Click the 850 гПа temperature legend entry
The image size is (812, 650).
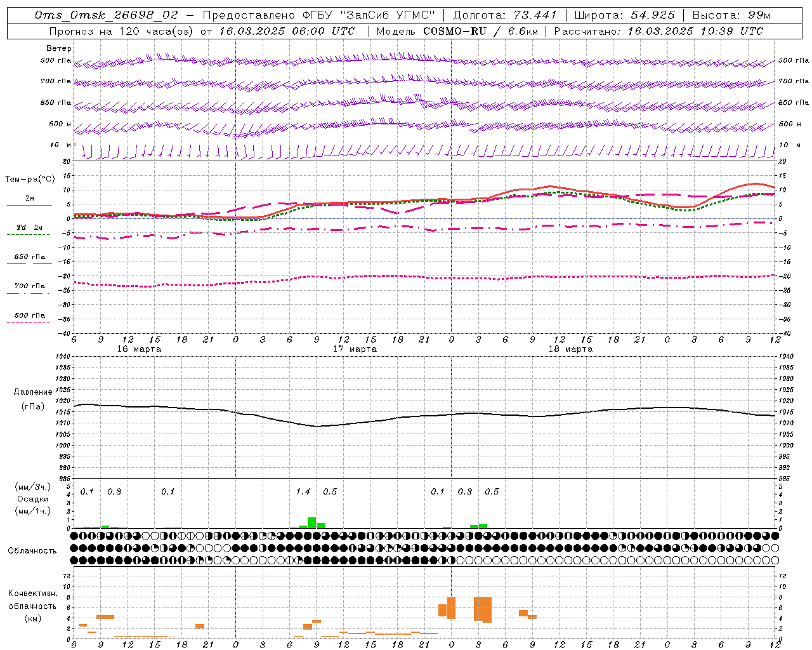pos(30,257)
